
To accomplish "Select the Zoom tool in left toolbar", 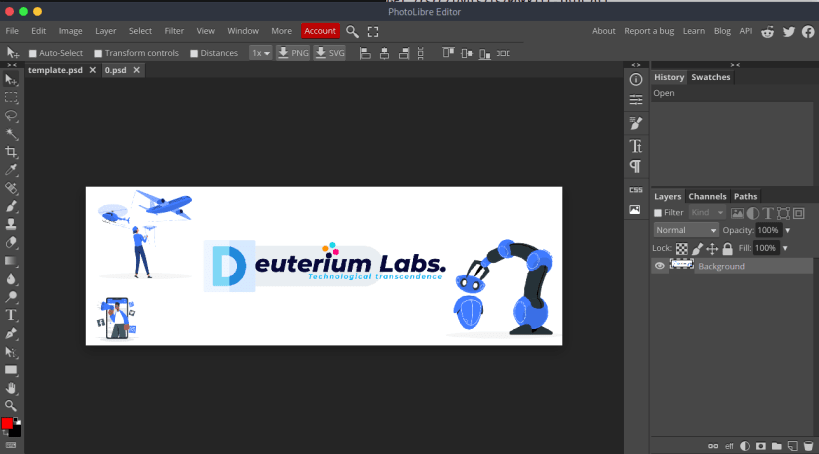I will point(11,405).
